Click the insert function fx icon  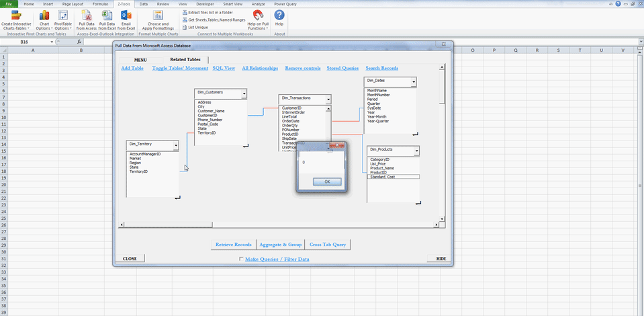79,42
